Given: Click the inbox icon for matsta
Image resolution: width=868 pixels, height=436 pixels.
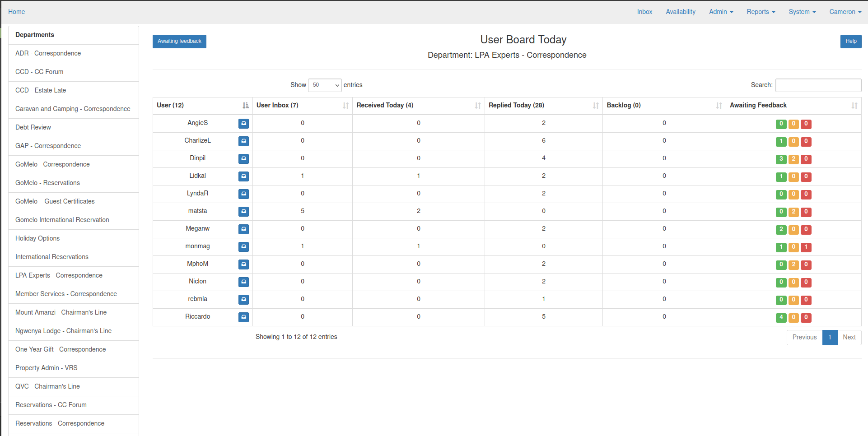Looking at the screenshot, I should click(243, 212).
